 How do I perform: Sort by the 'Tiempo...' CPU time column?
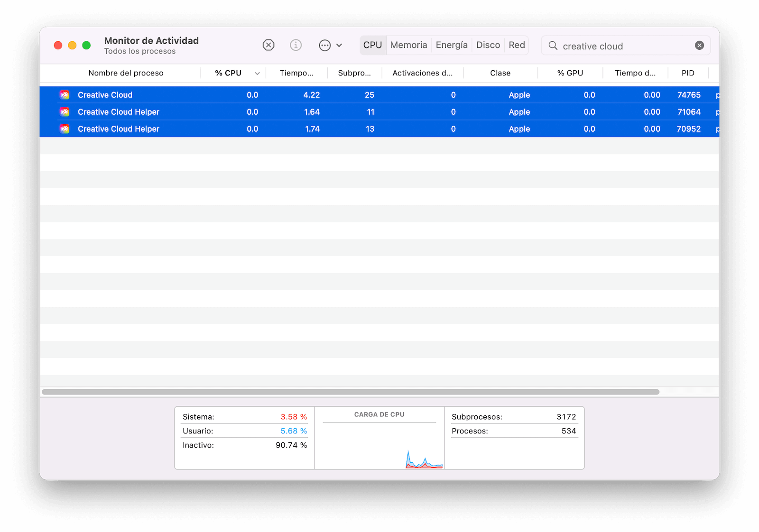(x=296, y=73)
